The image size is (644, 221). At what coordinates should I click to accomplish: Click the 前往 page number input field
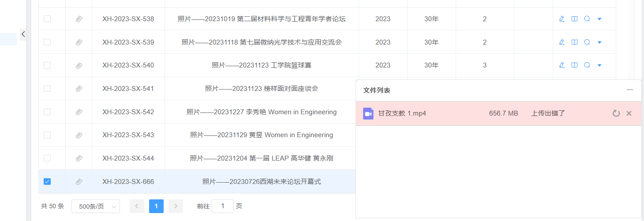[x=223, y=206]
